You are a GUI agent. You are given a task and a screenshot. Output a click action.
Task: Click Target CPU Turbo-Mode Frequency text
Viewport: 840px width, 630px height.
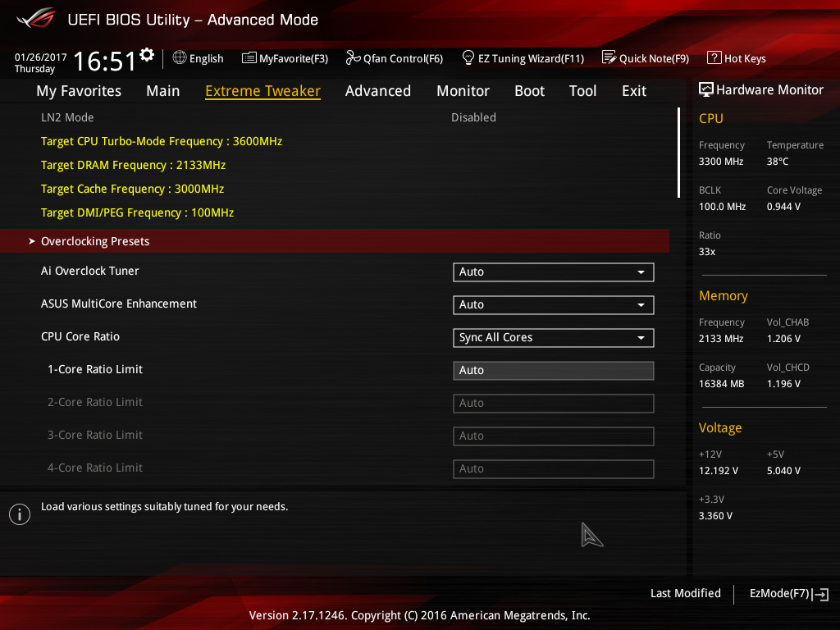[x=162, y=141]
